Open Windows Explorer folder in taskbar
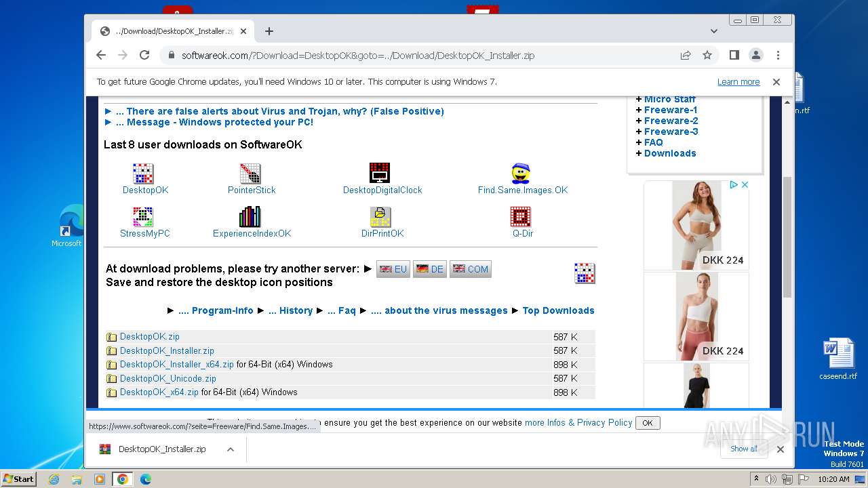The image size is (868, 488). [77, 479]
